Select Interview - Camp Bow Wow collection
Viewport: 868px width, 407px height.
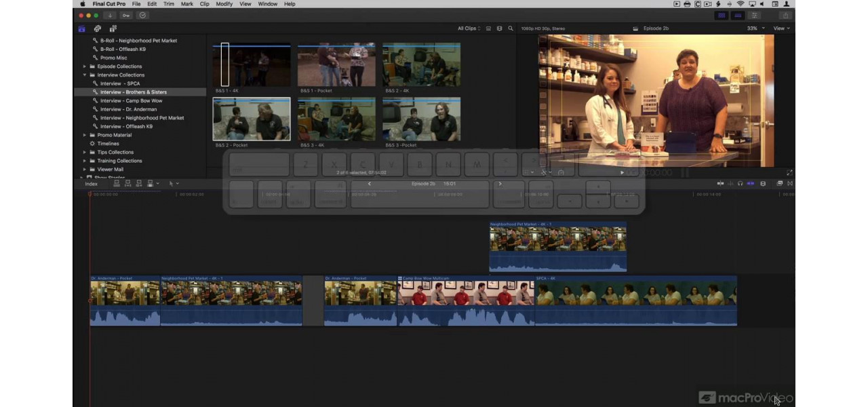click(x=131, y=100)
